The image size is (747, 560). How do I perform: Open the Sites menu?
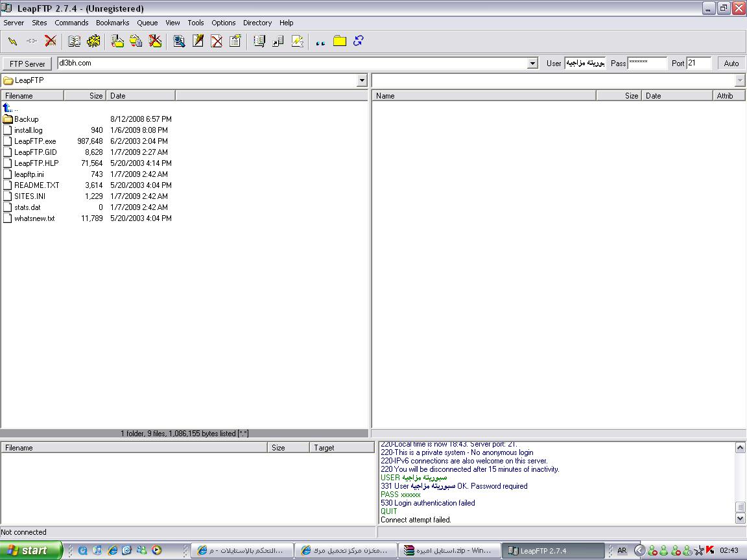coord(39,23)
